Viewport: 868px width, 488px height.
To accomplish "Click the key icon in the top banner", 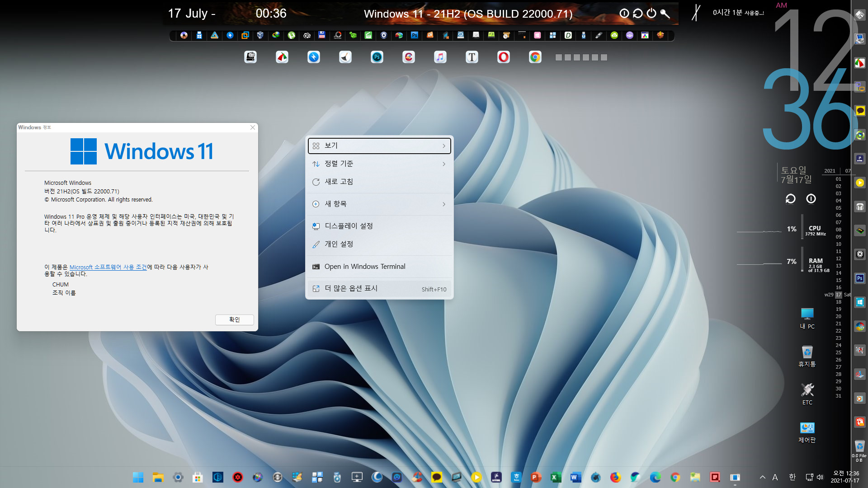I will click(665, 14).
